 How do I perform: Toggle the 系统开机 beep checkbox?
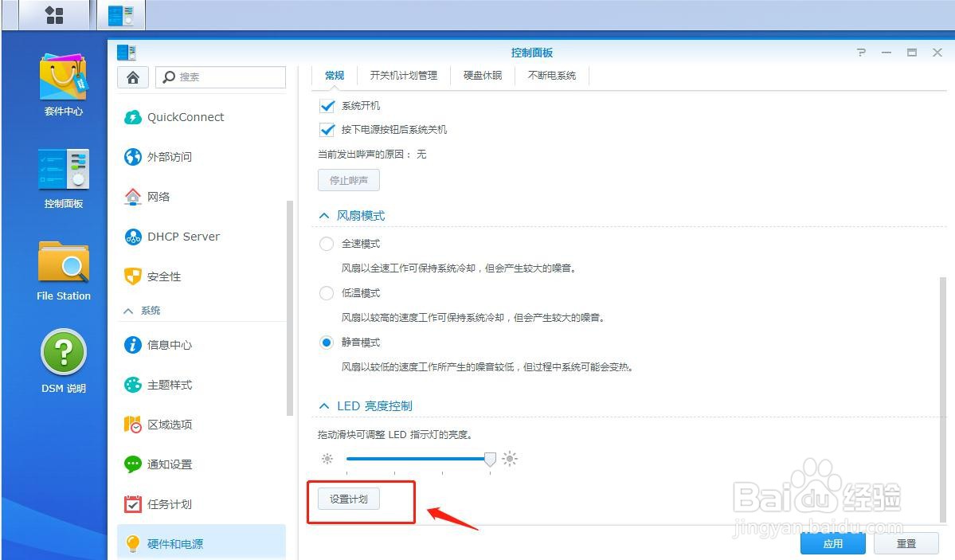click(x=327, y=106)
